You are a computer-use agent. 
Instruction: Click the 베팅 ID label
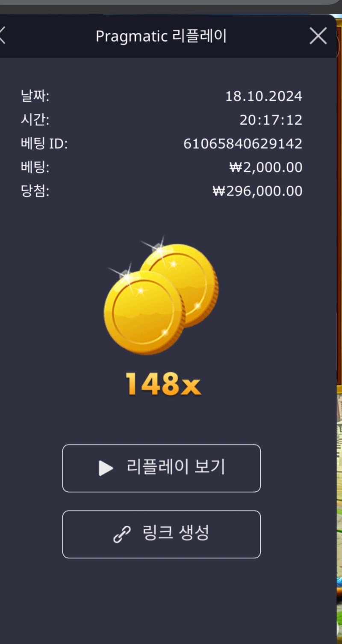44,144
